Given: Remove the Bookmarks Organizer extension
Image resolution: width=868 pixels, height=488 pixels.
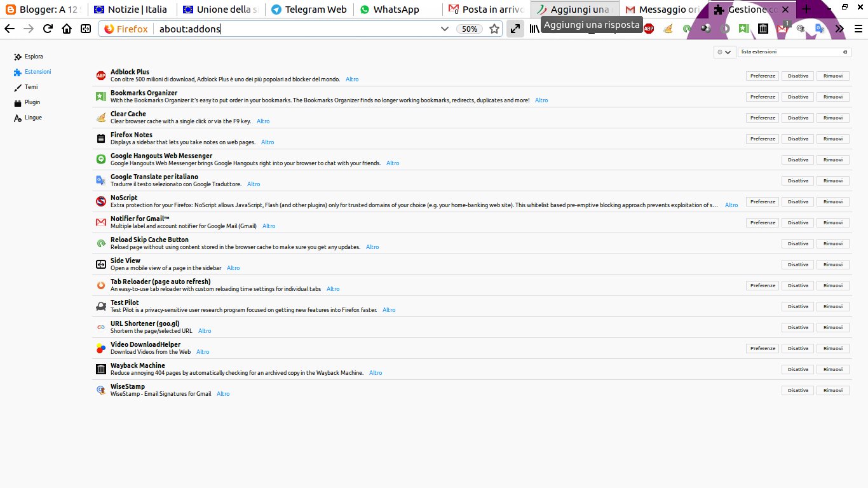Looking at the screenshot, I should (833, 97).
